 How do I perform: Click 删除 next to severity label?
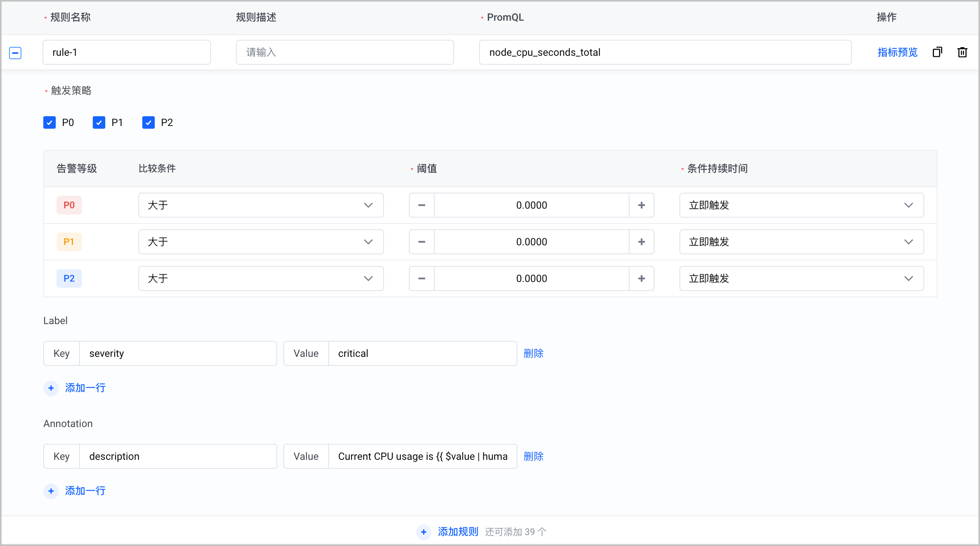click(x=533, y=353)
